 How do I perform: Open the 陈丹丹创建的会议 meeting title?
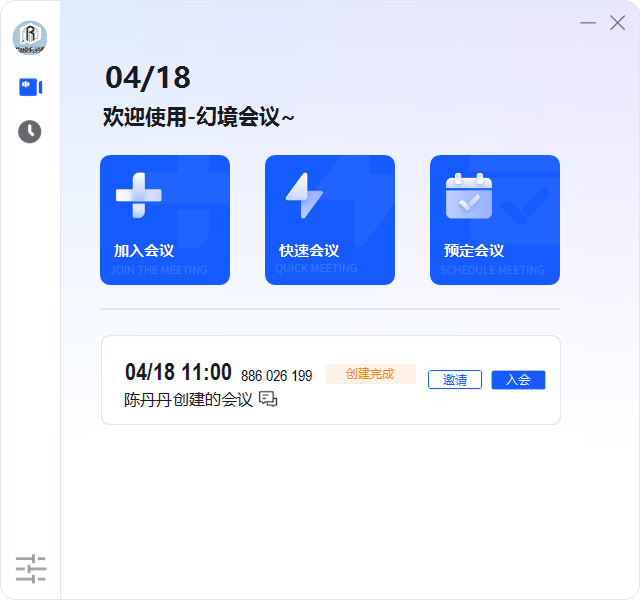[188, 400]
